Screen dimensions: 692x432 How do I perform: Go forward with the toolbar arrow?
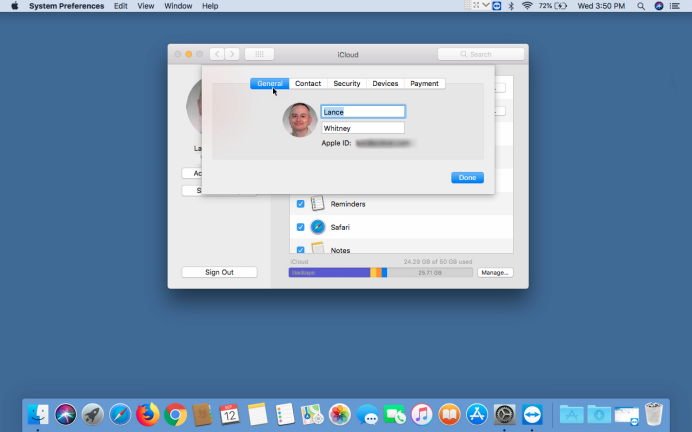(x=232, y=54)
